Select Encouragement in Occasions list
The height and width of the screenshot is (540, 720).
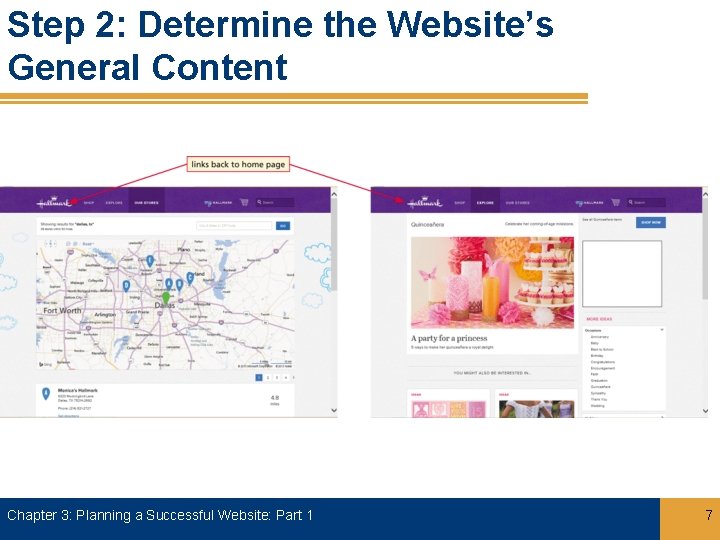coord(603,368)
